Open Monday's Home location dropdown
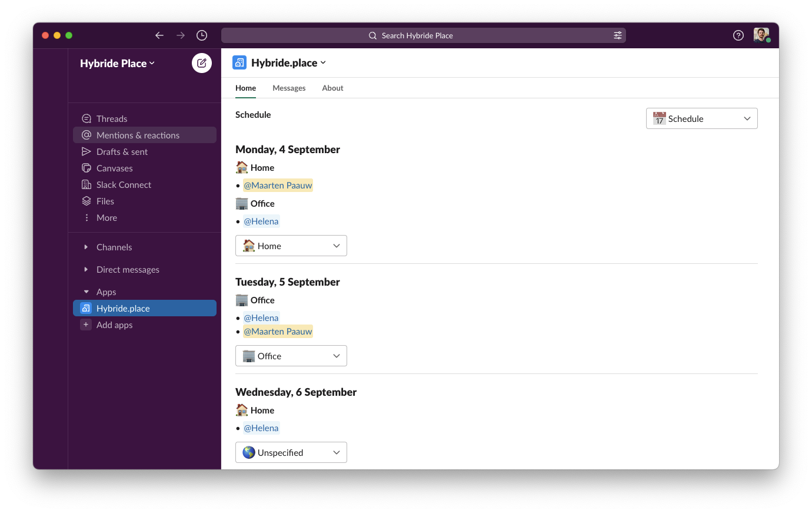This screenshot has width=812, height=513. click(291, 246)
